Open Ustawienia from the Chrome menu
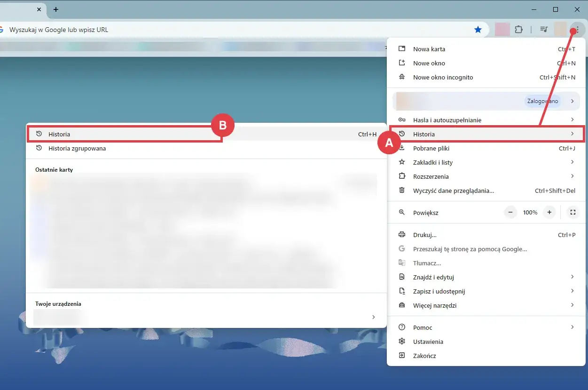This screenshot has width=588, height=390. click(428, 342)
